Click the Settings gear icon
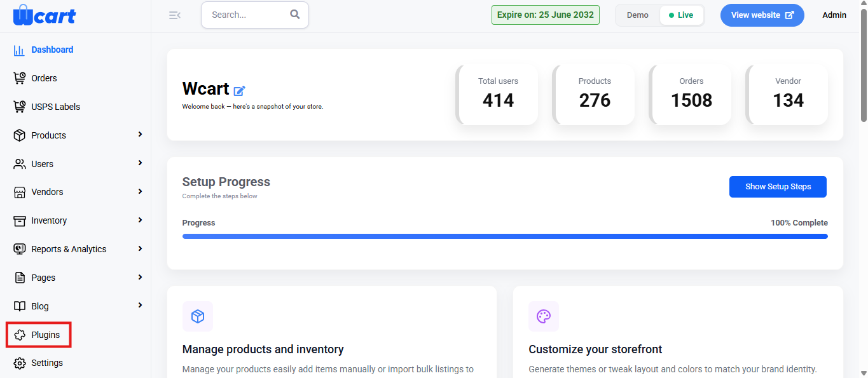Image resolution: width=868 pixels, height=378 pixels. pyautogui.click(x=20, y=363)
